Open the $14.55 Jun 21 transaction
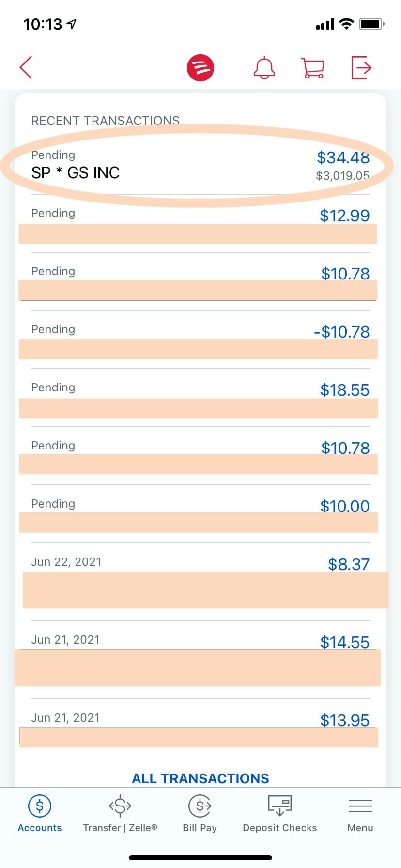This screenshot has width=401, height=868. point(200,660)
